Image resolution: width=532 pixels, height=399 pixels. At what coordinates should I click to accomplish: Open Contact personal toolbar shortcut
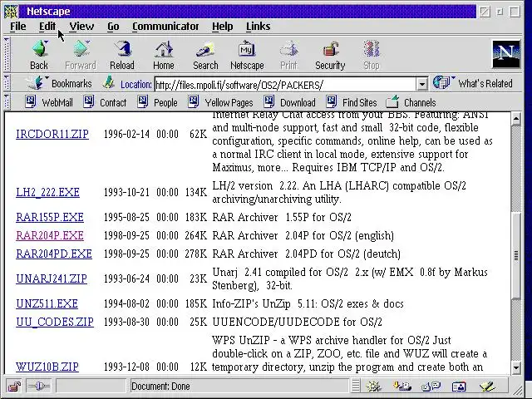pos(105,102)
